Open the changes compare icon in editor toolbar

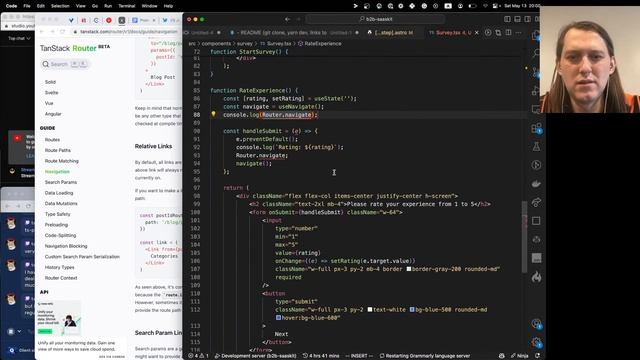(498, 32)
